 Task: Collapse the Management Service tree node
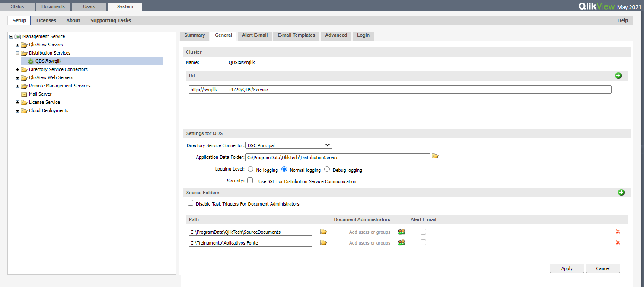tap(11, 37)
